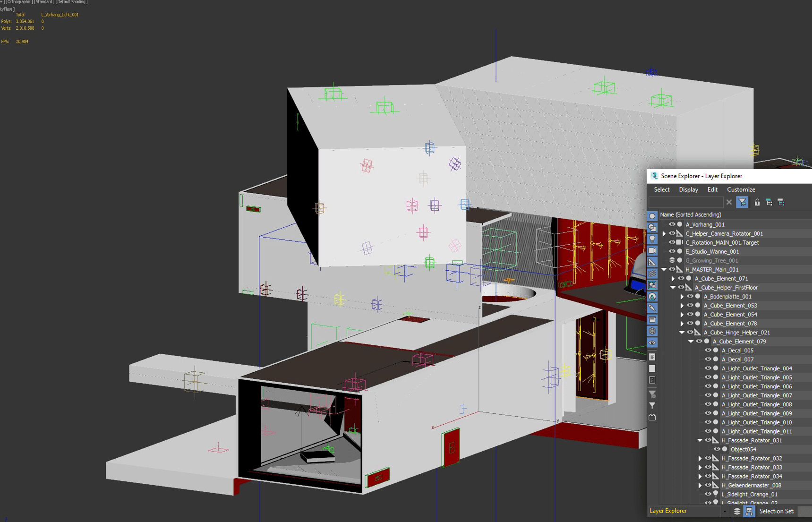This screenshot has height=522, width=812.
Task: Open the Layer Explorer dropdown at bottom
Action: click(x=724, y=511)
